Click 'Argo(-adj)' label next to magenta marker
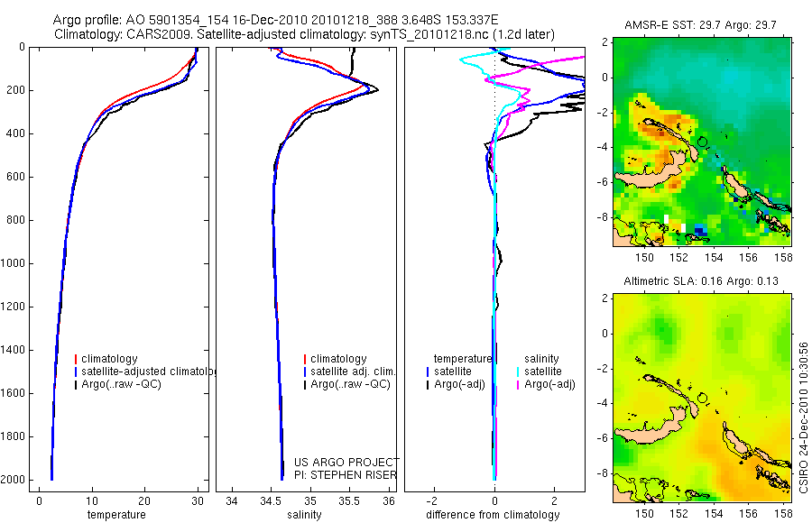 pyautogui.click(x=549, y=384)
